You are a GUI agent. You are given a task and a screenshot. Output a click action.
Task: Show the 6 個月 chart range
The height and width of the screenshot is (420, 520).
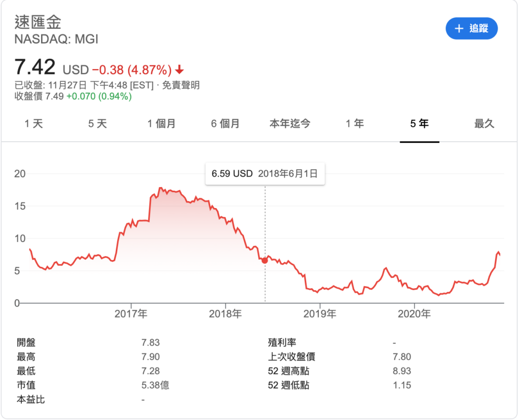225,124
